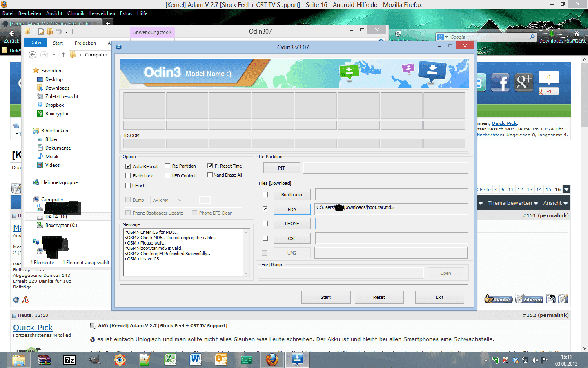
Task: Click Firefox Startseite home icon
Action: 576,34
